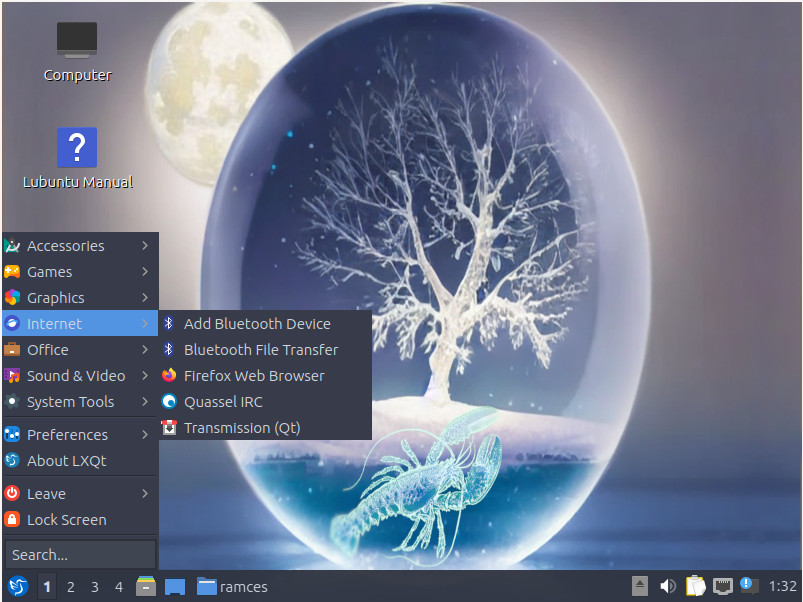Click Lock Screen
803x602 pixels.
click(x=66, y=519)
